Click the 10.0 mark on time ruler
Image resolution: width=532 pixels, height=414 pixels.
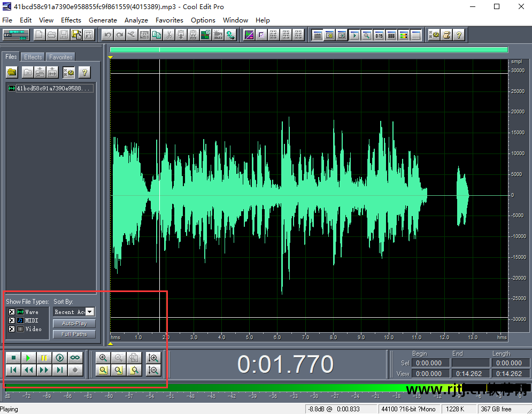click(389, 338)
